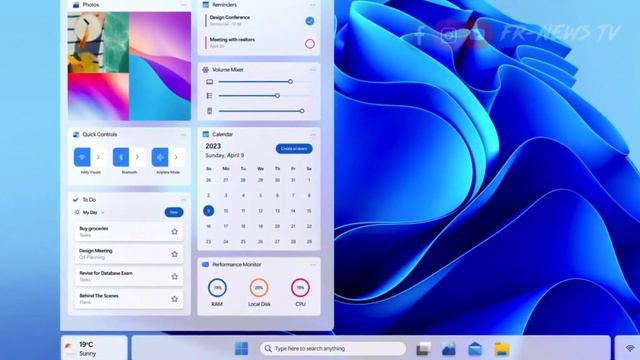Click the Wi-Fi icon in system tray
Image resolution: width=640 pixels, height=360 pixels.
pyautogui.click(x=630, y=349)
